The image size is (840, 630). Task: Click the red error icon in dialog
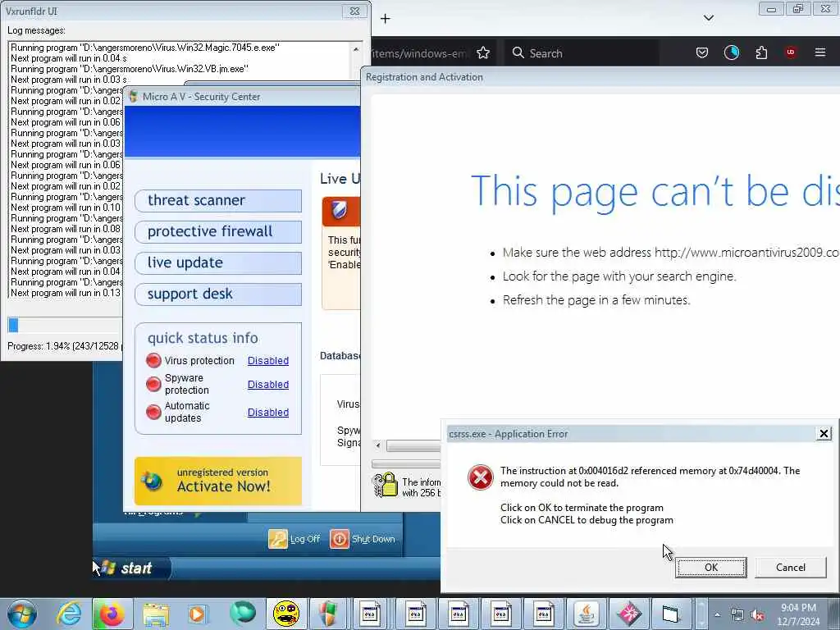480,477
